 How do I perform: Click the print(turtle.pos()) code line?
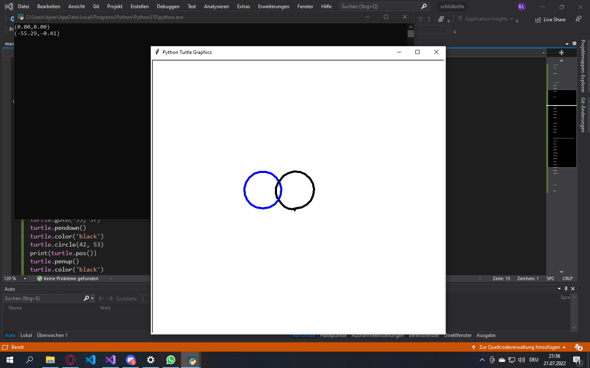(63, 253)
